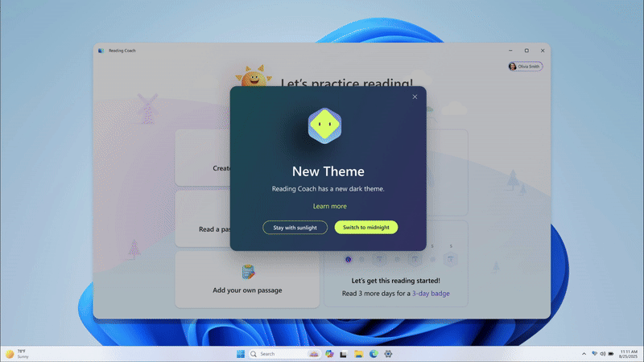The width and height of the screenshot is (644, 362).
Task: Launch Copilot from the taskbar
Action: (329, 354)
